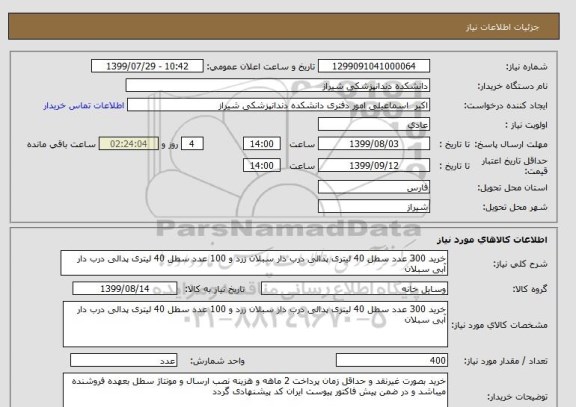Click the price validity date 1399/09/12
The image size is (576, 407).
pyautogui.click(x=374, y=165)
